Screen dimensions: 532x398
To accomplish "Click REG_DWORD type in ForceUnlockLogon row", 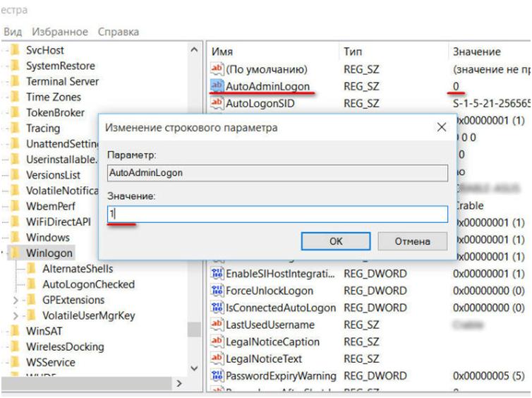I will click(x=375, y=291).
